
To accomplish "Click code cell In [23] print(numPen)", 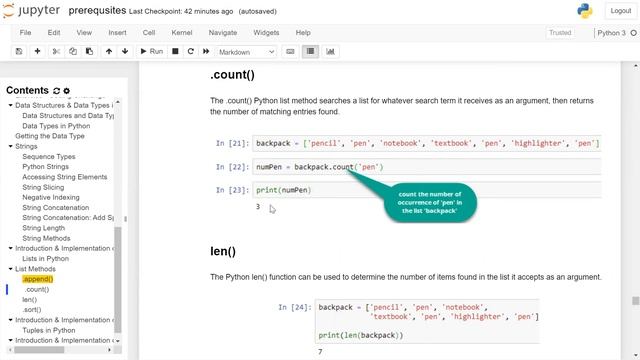I will click(x=427, y=190).
